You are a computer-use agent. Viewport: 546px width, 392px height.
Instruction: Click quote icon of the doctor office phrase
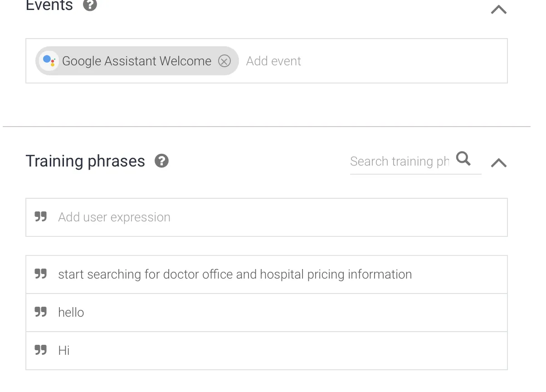pos(41,274)
